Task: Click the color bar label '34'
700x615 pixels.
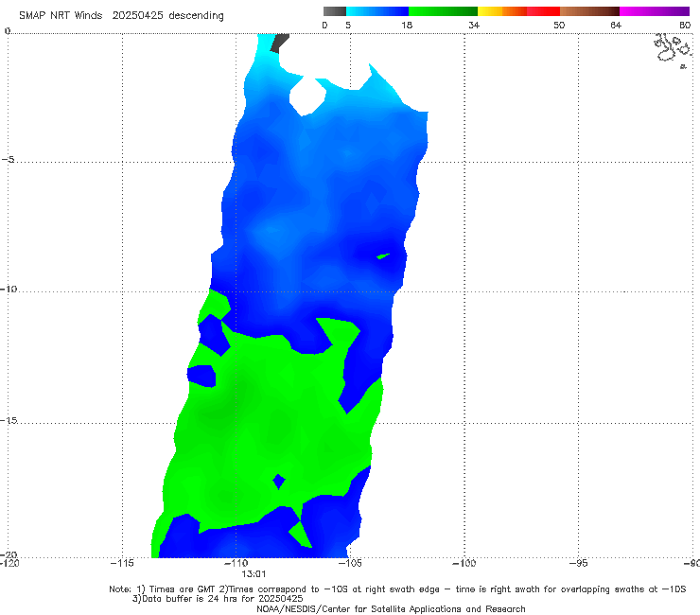Action: coord(474,25)
